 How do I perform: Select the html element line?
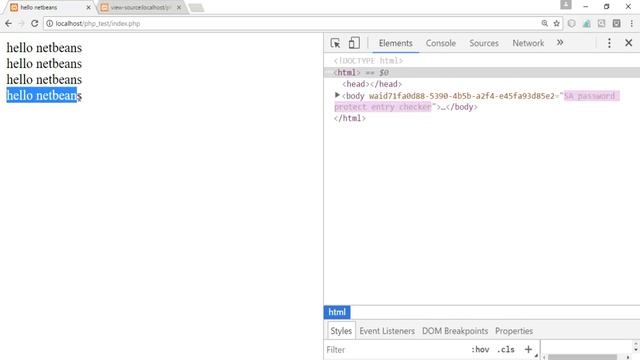click(x=482, y=73)
